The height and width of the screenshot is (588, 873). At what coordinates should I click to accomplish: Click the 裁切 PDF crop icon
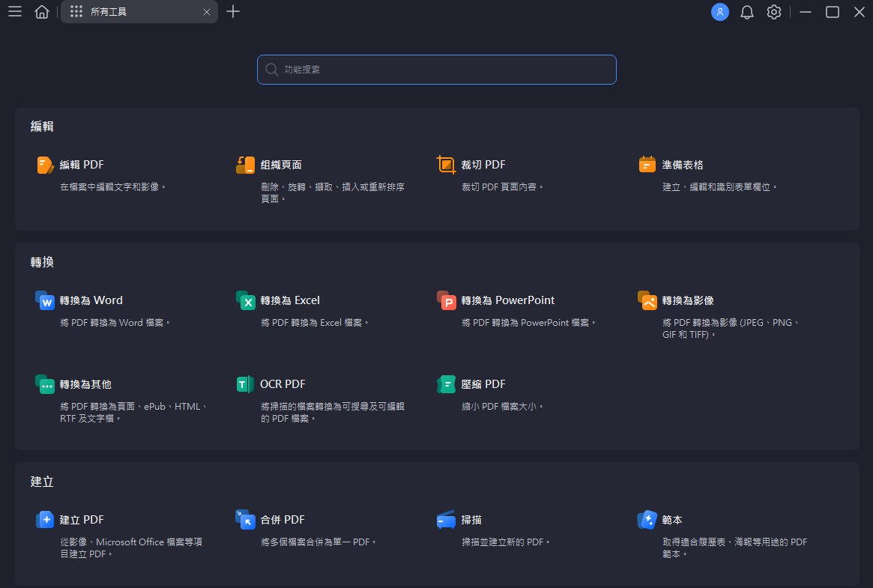446,165
